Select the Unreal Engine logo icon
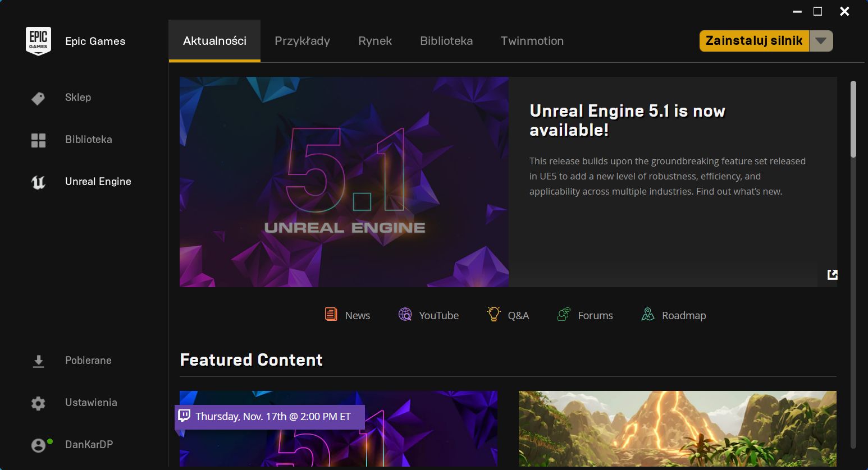This screenshot has height=470, width=868. 38,182
